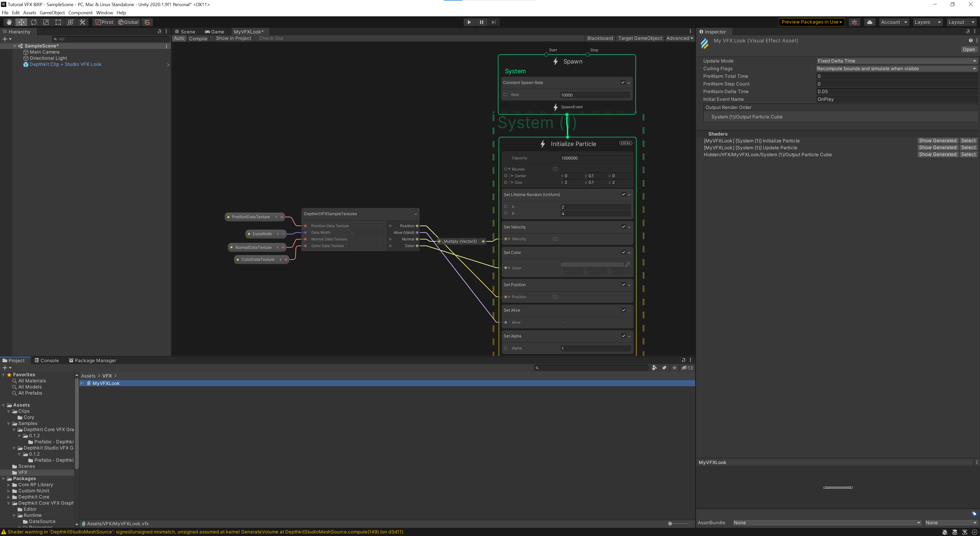Open the Component menu

[x=80, y=13]
